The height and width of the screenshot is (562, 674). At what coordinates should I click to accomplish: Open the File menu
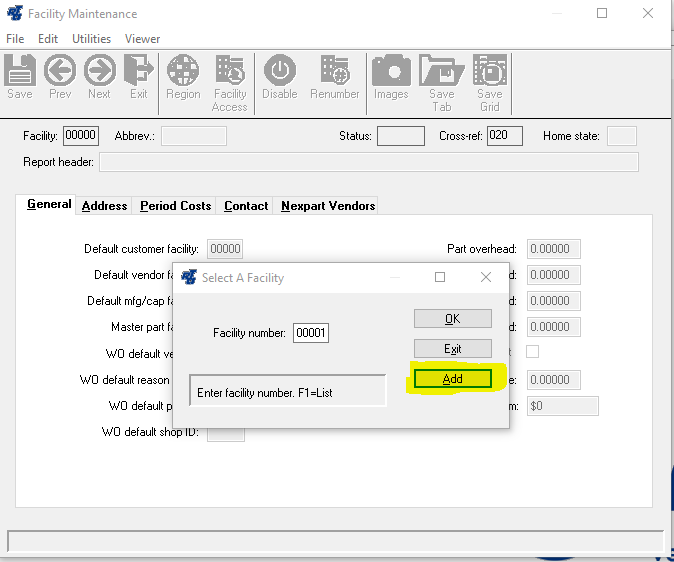pyautogui.click(x=15, y=39)
